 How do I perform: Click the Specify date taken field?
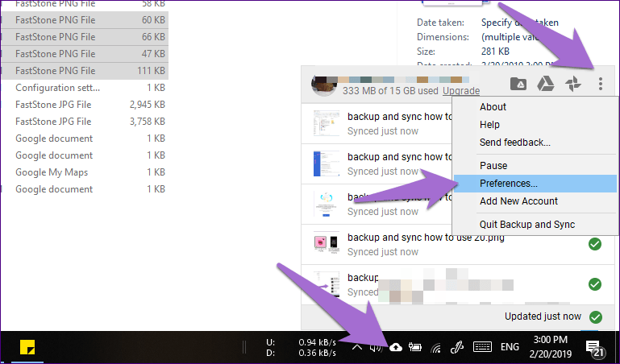(x=519, y=23)
